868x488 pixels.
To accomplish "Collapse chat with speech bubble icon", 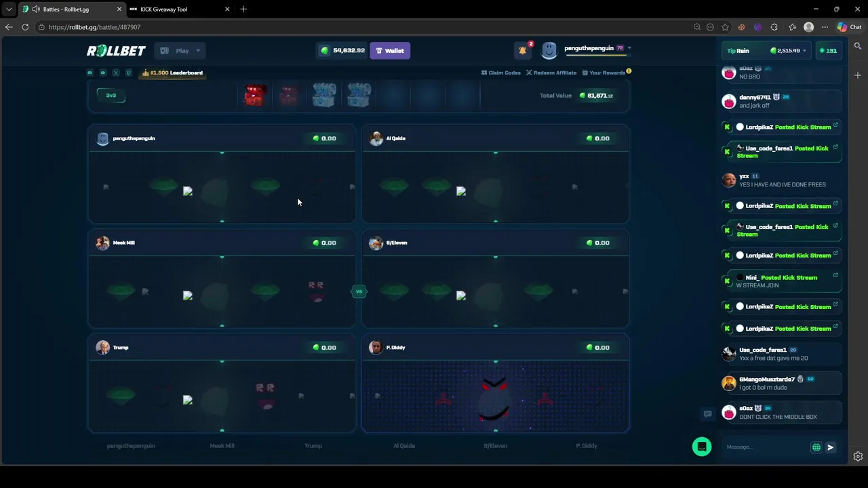I will pos(707,413).
